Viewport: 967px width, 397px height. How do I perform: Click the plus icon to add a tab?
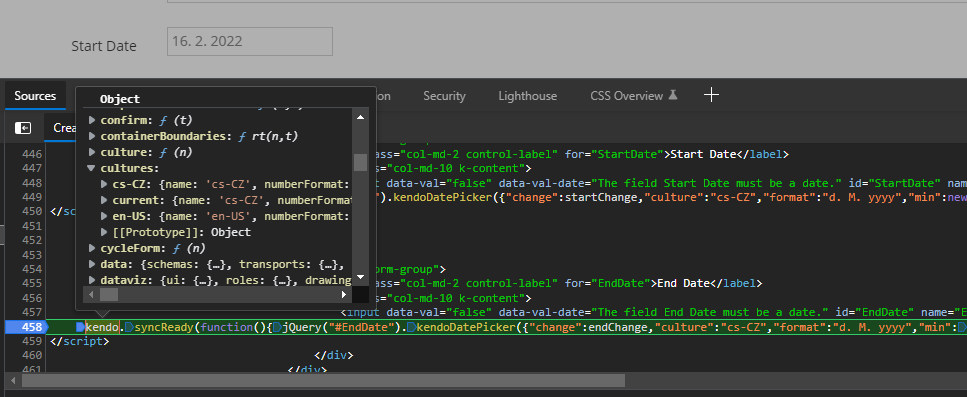pos(711,95)
